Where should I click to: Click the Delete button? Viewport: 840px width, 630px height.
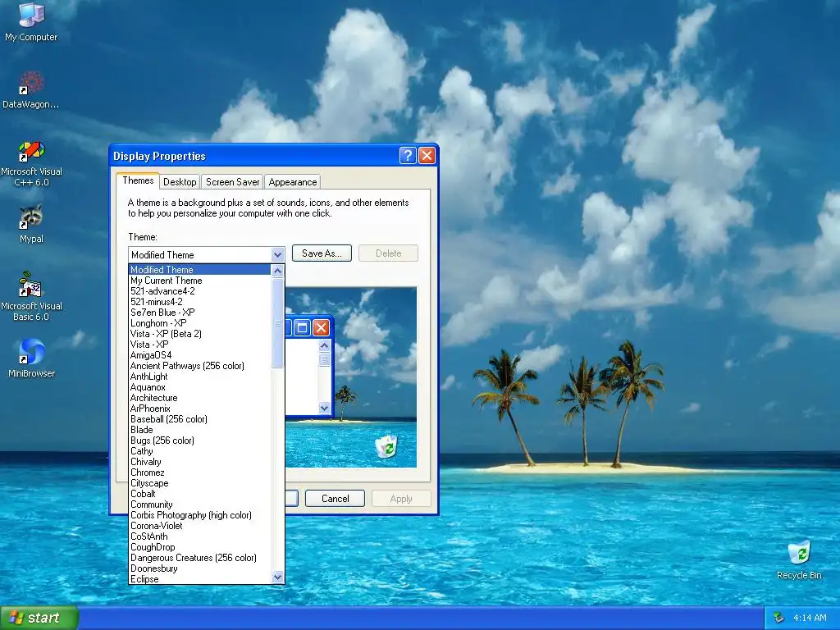pos(388,253)
